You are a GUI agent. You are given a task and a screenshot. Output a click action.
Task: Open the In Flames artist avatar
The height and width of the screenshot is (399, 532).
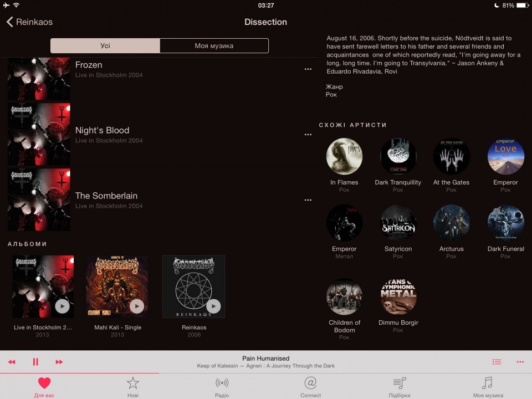pyautogui.click(x=344, y=156)
